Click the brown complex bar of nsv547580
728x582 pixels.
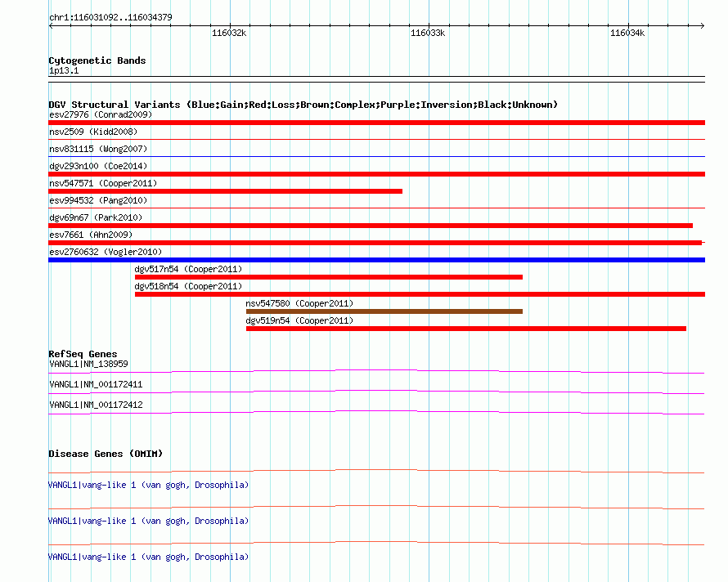384,311
